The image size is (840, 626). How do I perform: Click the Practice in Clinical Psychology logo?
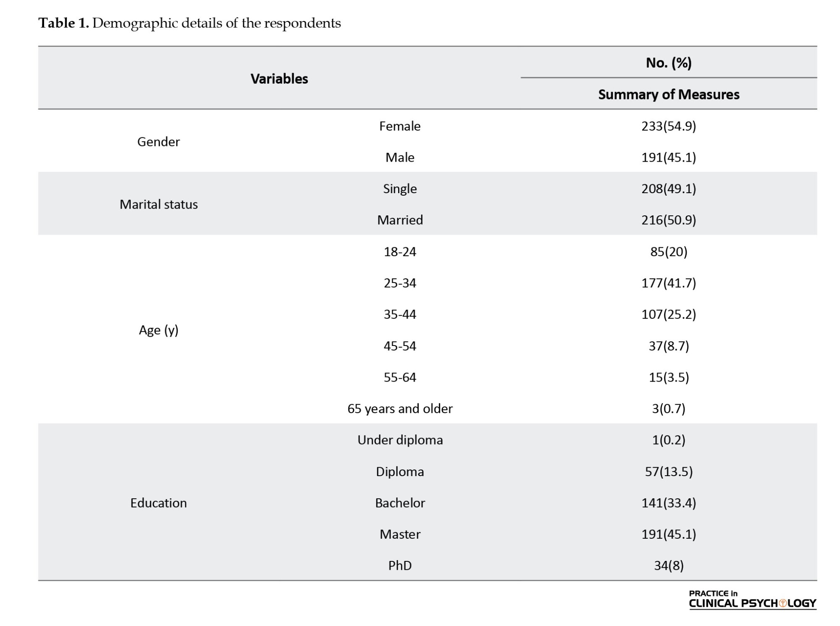[x=752, y=600]
